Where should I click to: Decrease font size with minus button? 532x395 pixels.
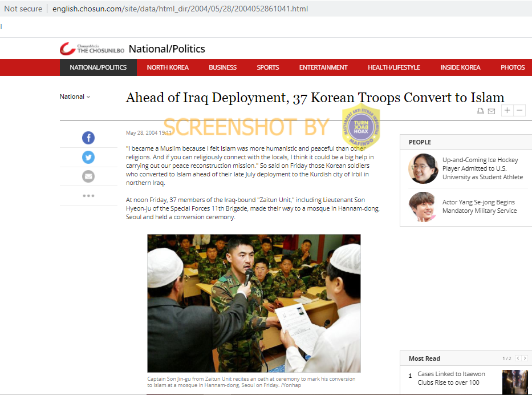click(x=519, y=110)
